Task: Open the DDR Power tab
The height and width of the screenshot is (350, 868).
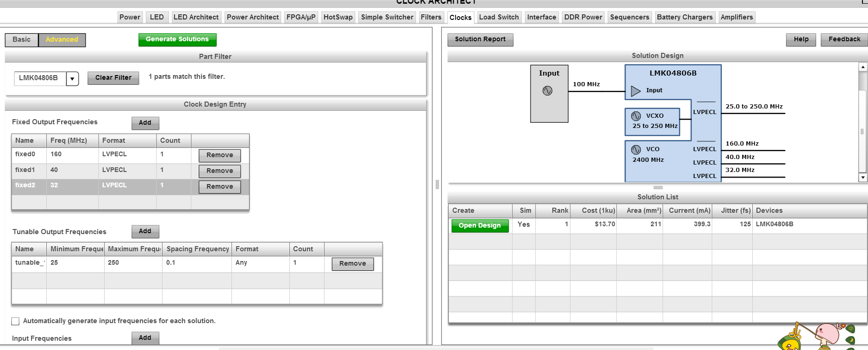Action: [x=583, y=17]
